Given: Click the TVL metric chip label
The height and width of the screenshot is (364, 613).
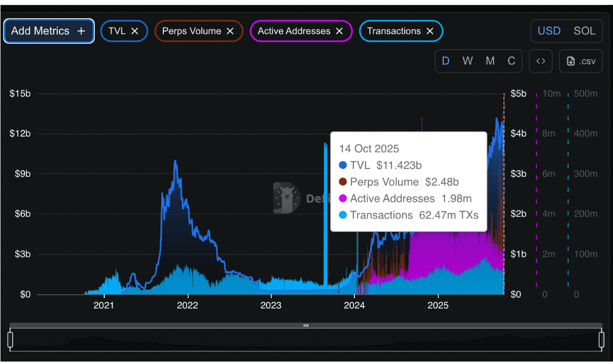Looking at the screenshot, I should tap(117, 31).
